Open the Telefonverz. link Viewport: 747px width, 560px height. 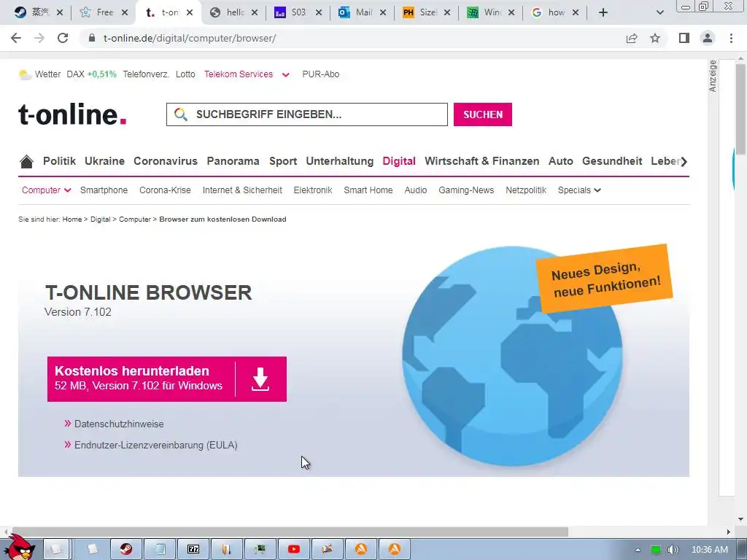[x=146, y=74]
